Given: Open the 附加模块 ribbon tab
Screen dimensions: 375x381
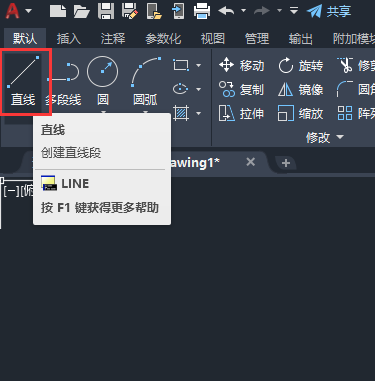Looking at the screenshot, I should pos(354,39).
